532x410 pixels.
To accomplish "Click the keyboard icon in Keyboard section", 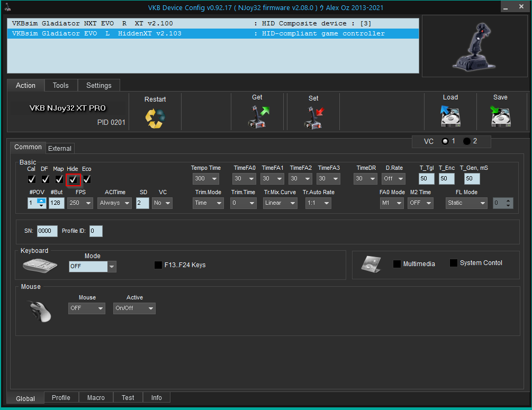I will click(40, 265).
